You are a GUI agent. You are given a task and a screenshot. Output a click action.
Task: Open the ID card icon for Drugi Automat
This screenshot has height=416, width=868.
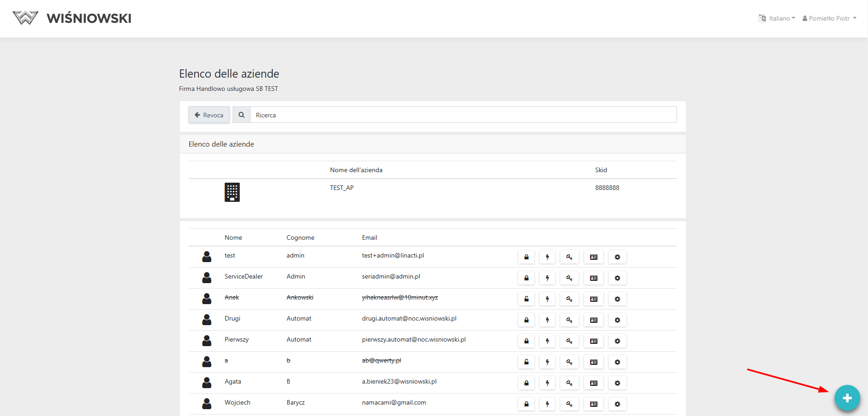593,320
